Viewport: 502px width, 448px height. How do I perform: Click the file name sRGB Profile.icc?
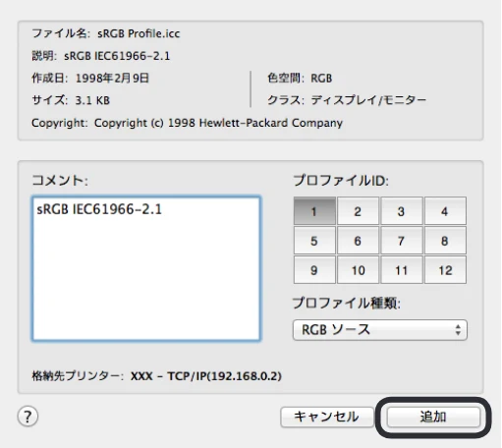click(139, 33)
